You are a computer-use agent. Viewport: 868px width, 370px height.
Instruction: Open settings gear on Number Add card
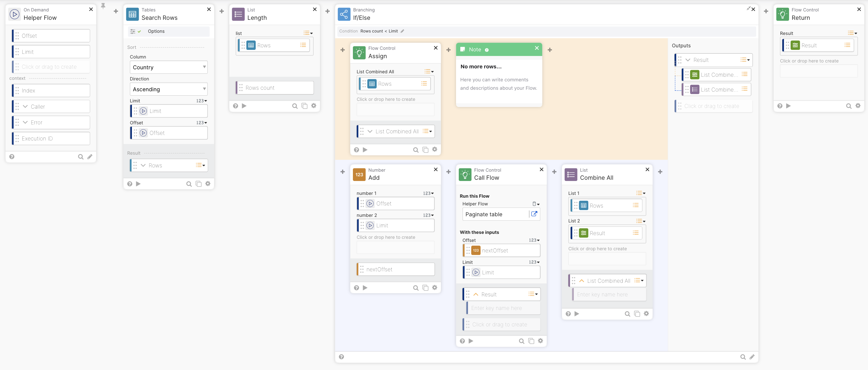click(x=434, y=287)
